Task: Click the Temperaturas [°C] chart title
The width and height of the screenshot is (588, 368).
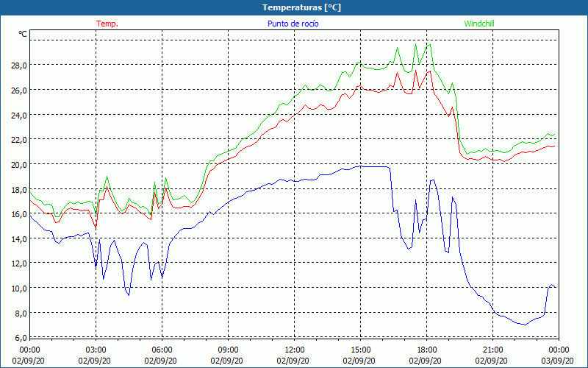Action: tap(301, 7)
